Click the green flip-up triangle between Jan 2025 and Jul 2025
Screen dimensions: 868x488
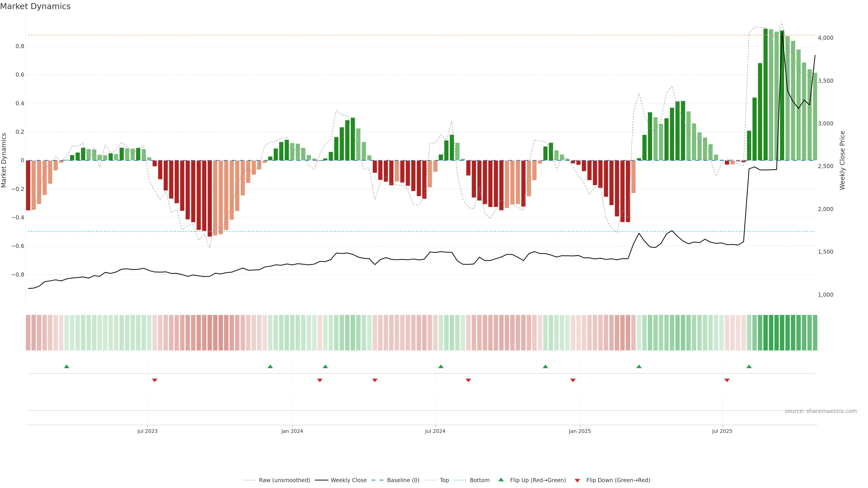pos(639,366)
